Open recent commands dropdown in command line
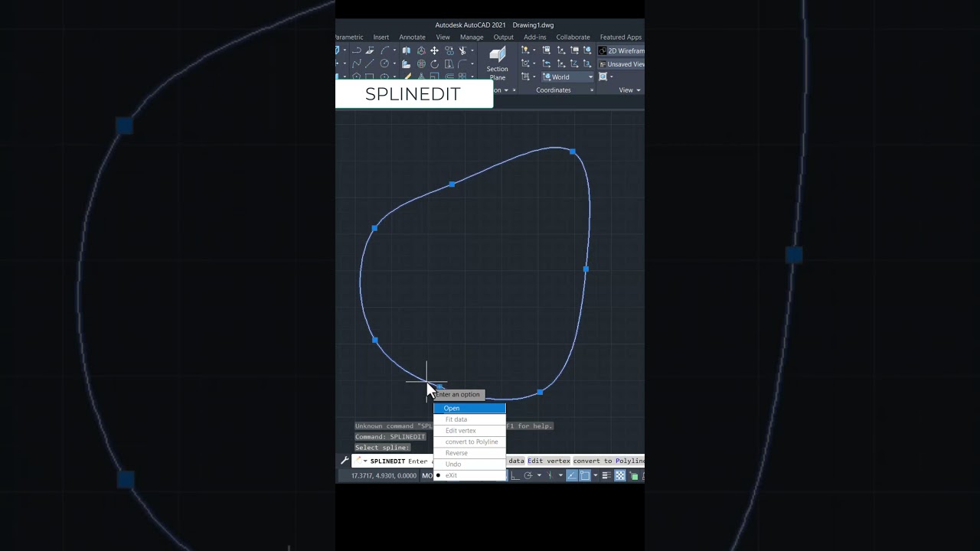 tap(365, 461)
